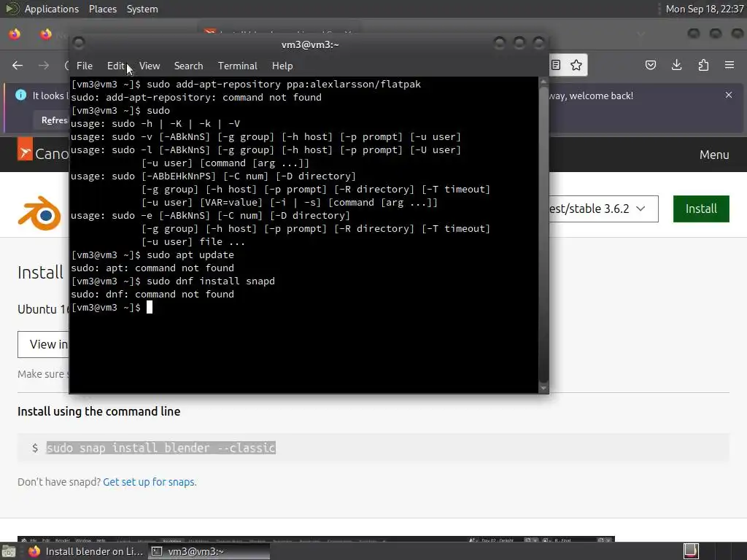Select the second Firefox tab icon

tap(46, 34)
